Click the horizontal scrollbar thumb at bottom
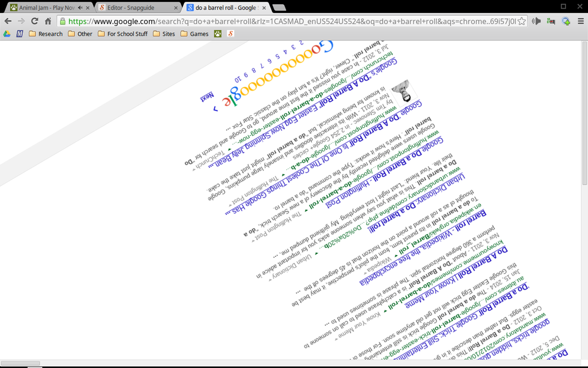The height and width of the screenshot is (368, 588). click(x=21, y=364)
